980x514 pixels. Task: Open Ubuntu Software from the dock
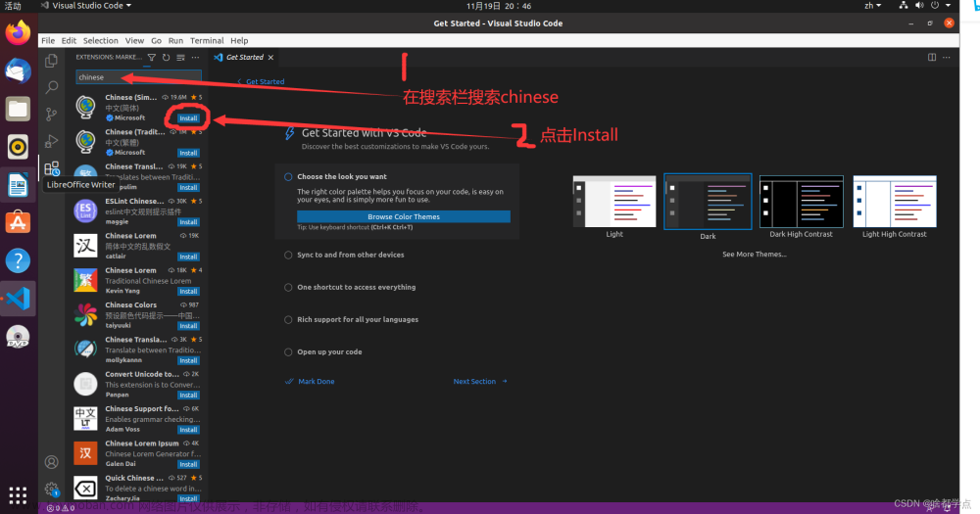click(x=18, y=222)
